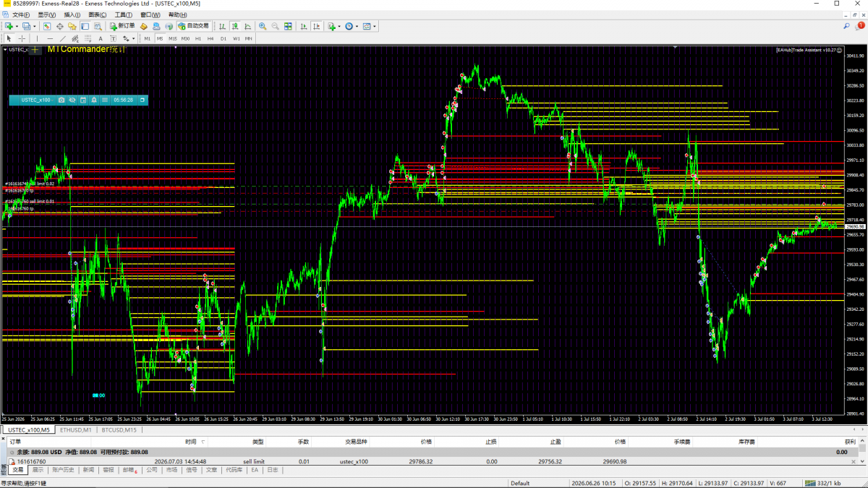Click the window restore icon in teal panel
The width and height of the screenshot is (868, 488).
(142, 100)
